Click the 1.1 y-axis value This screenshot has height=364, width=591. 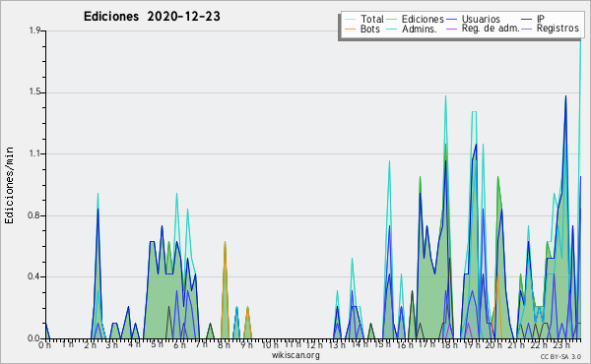pyautogui.click(x=34, y=153)
